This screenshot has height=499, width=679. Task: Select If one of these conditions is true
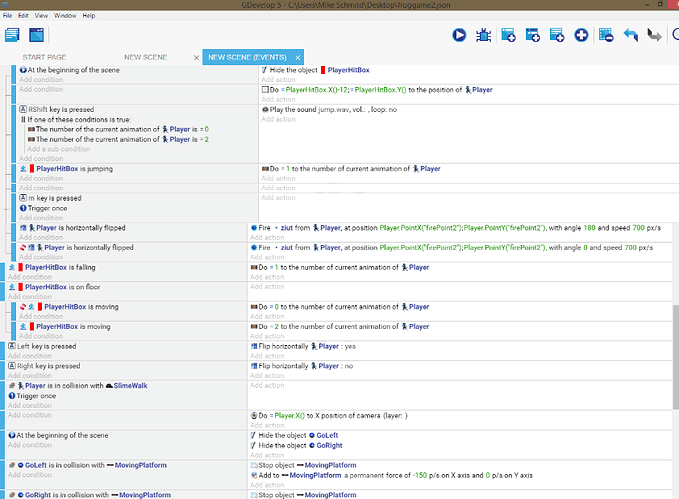[76, 119]
